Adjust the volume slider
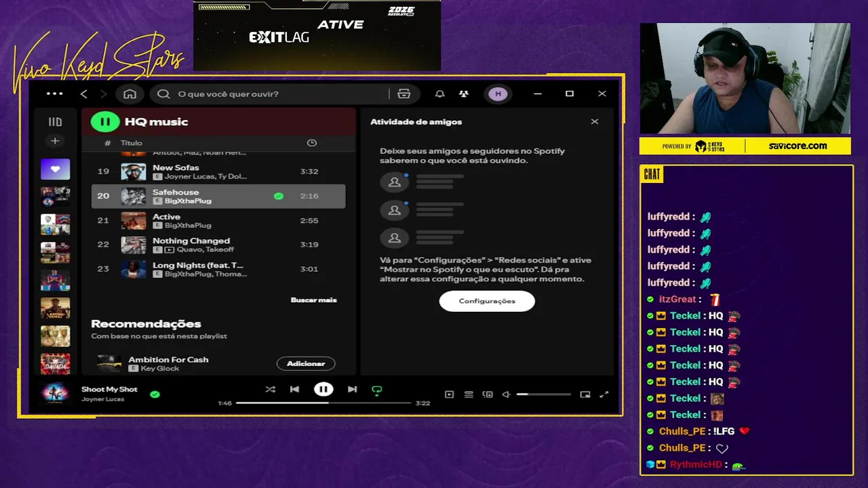868x488 pixels. 543,394
